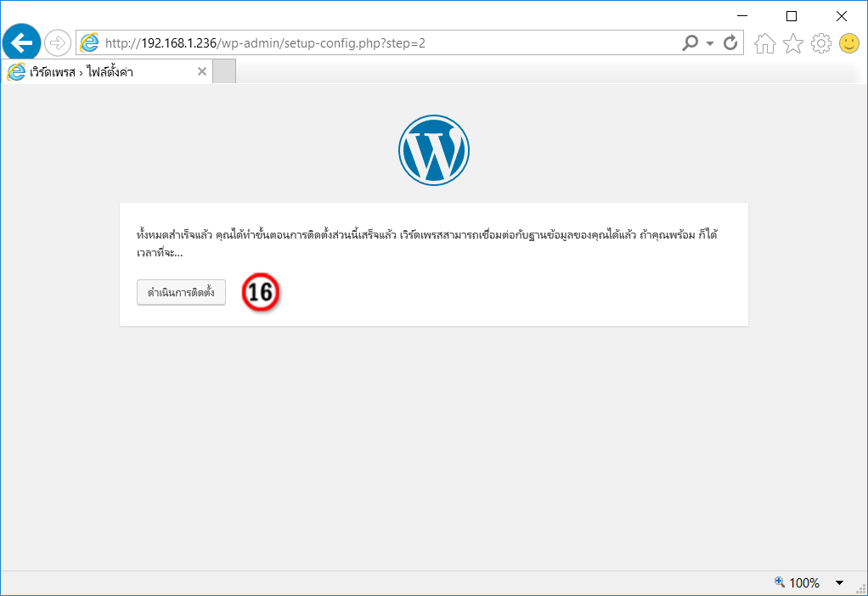Refresh the page

coord(730,42)
